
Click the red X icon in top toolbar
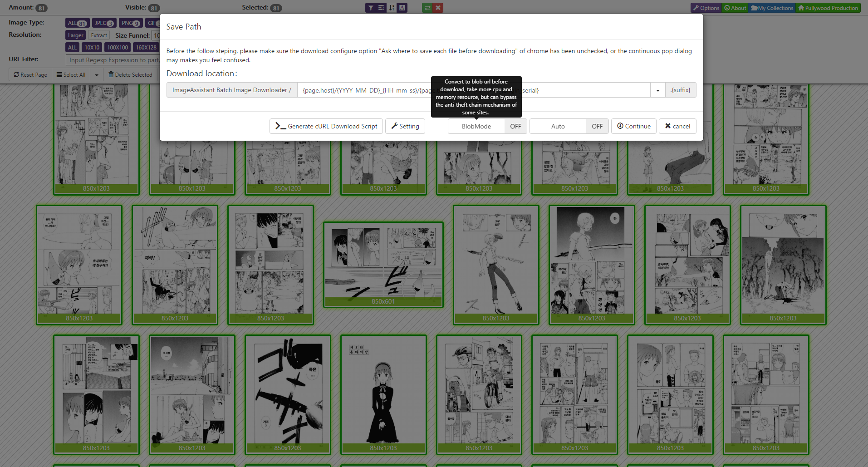[x=438, y=8]
